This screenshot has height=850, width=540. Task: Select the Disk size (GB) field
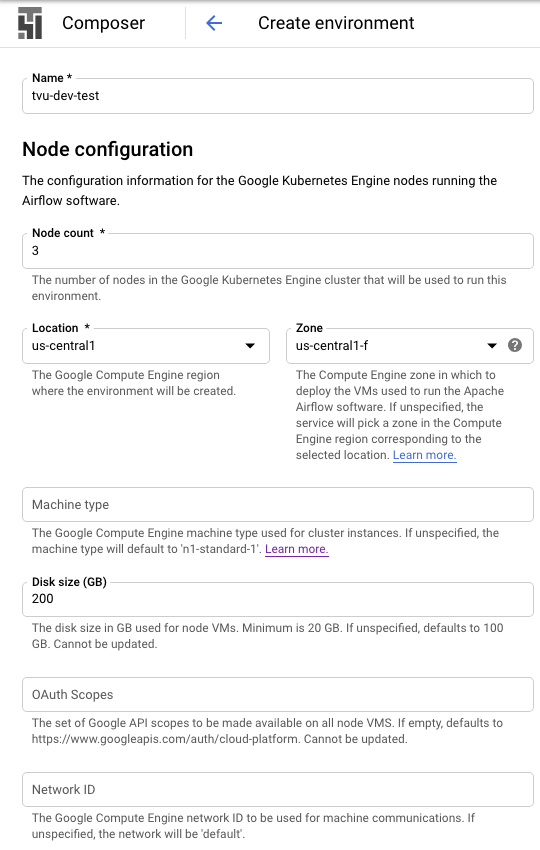coord(278,599)
